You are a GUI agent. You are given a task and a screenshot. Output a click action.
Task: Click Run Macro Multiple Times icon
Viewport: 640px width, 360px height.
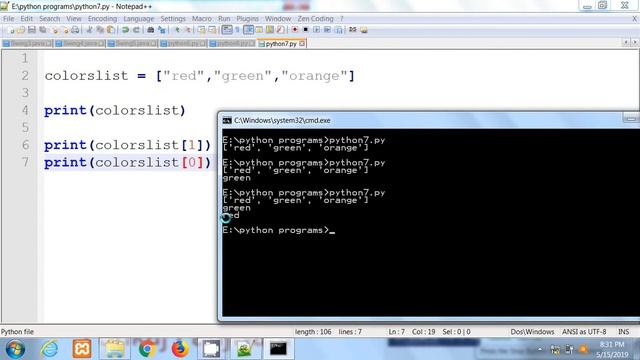click(x=327, y=30)
